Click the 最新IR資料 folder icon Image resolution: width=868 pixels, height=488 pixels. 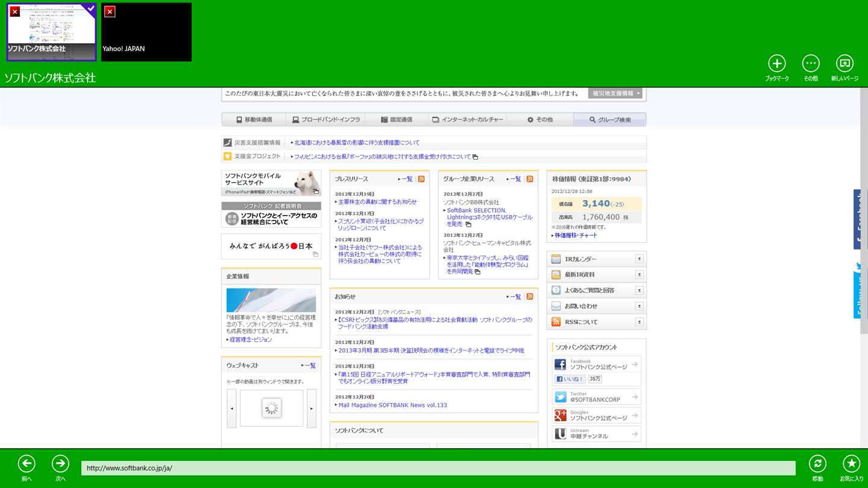click(556, 275)
